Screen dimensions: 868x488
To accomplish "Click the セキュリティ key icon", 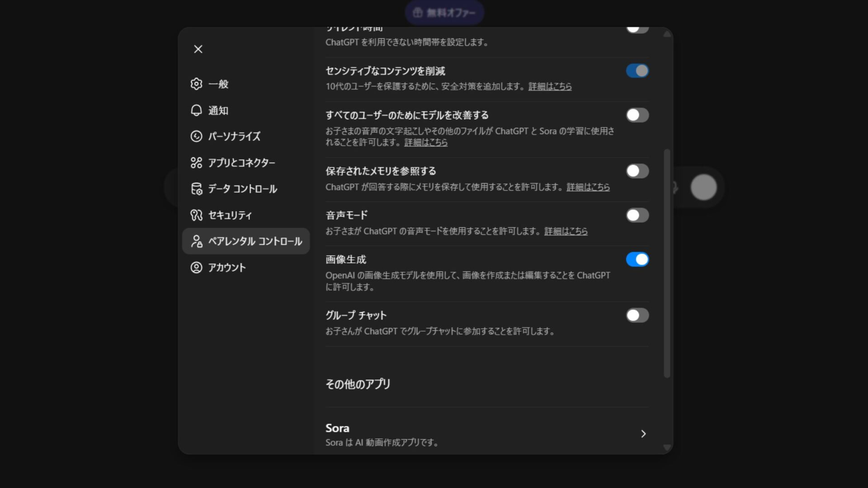I will pyautogui.click(x=197, y=216).
